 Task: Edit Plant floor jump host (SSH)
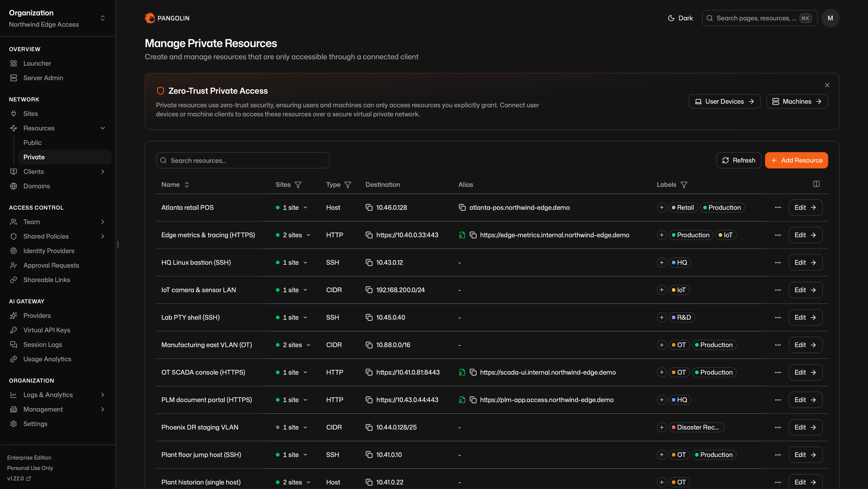pos(805,455)
